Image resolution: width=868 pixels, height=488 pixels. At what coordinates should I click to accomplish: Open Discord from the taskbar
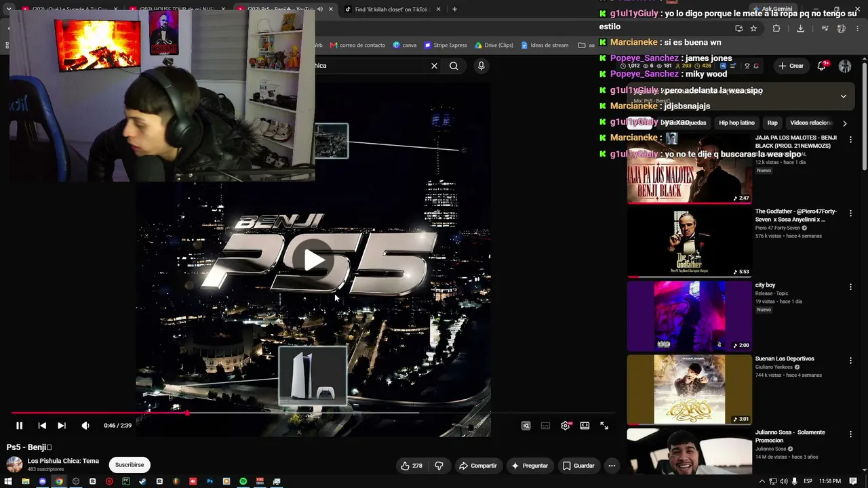click(x=43, y=481)
